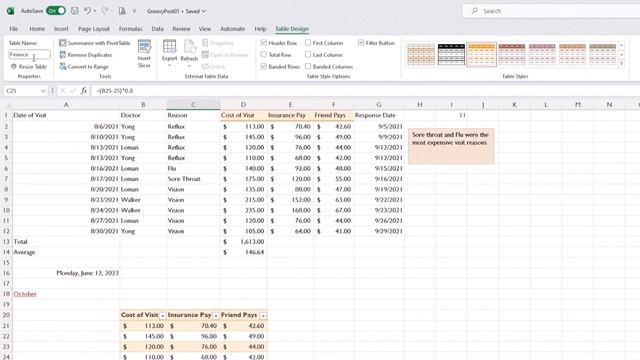Select the Table Design tab

pos(292,29)
